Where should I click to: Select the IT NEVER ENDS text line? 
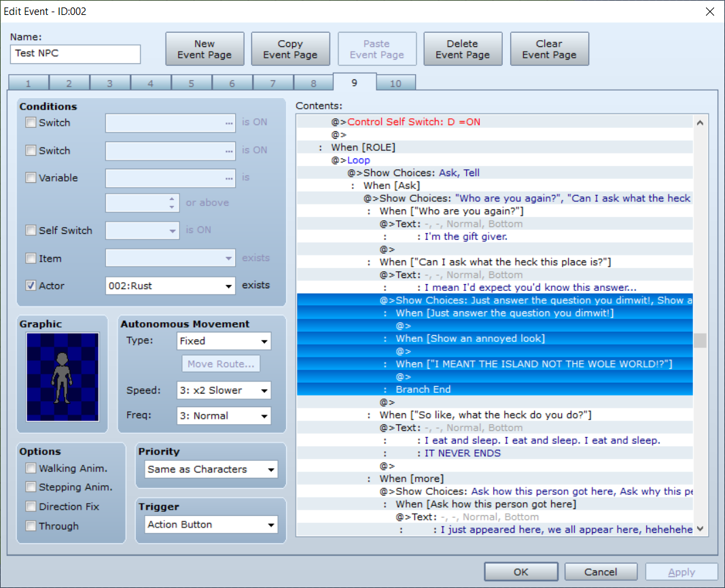[x=495, y=453]
